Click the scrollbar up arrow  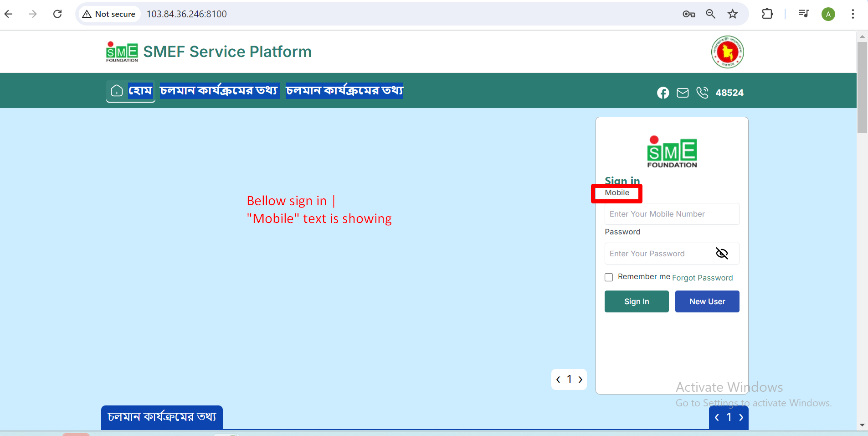click(x=862, y=36)
